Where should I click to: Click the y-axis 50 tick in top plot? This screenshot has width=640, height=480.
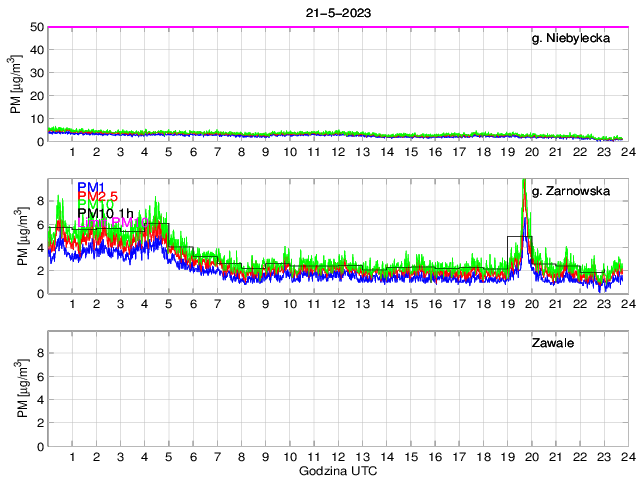click(35, 27)
